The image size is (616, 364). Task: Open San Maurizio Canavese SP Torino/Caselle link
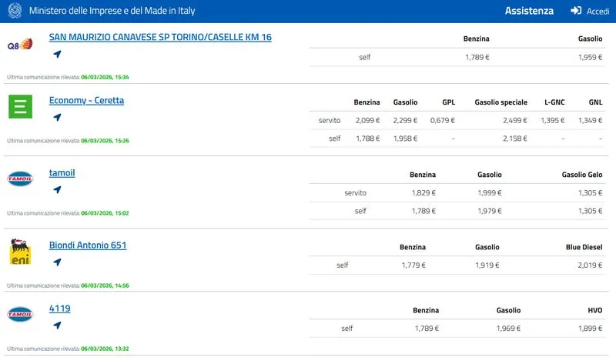click(160, 37)
